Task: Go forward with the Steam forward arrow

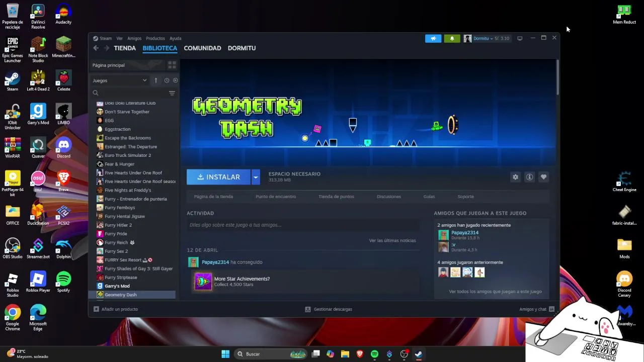Action: point(107,48)
